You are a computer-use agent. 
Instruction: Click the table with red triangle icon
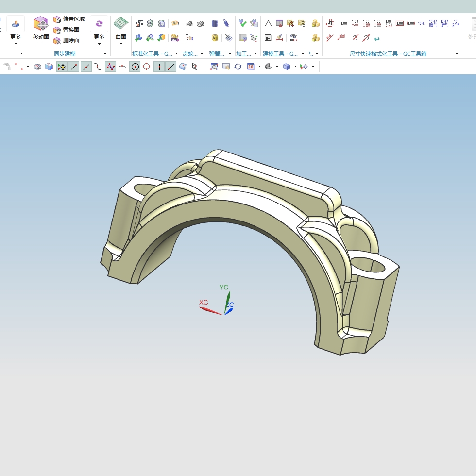[280, 23]
